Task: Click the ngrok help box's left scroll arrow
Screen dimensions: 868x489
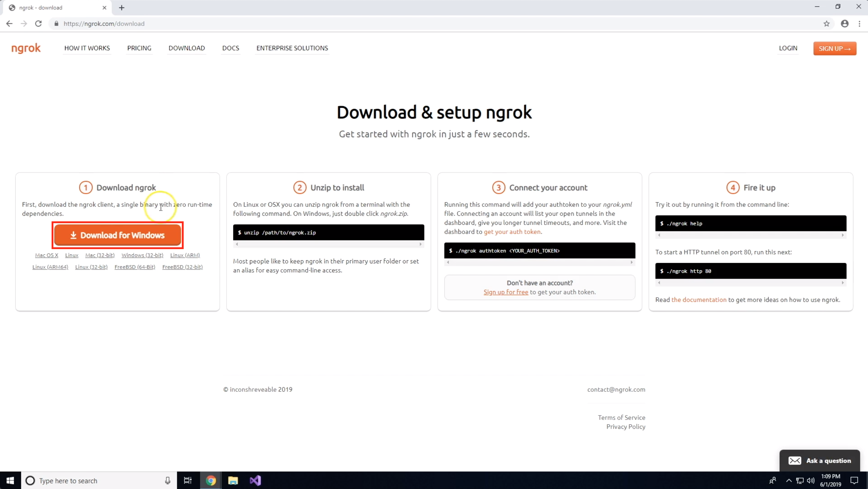Action: click(x=659, y=235)
